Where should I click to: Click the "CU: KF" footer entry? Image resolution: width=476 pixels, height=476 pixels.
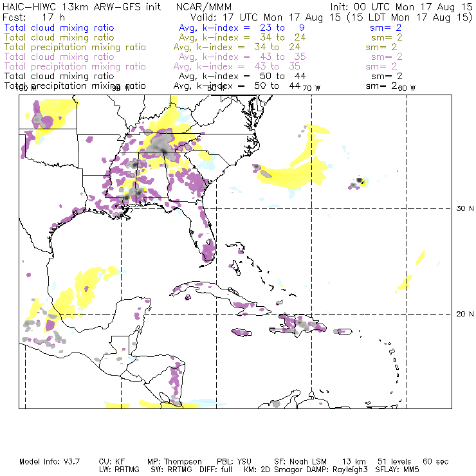click(112, 462)
